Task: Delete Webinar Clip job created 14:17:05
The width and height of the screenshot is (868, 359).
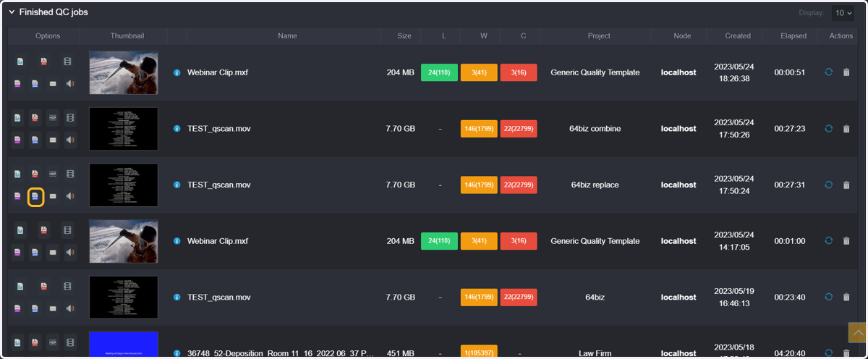Action: (846, 241)
